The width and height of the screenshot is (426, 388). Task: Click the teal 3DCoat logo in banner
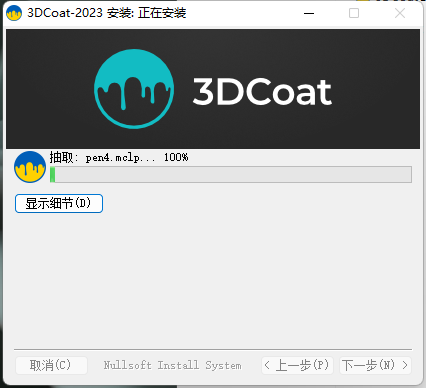pyautogui.click(x=134, y=89)
